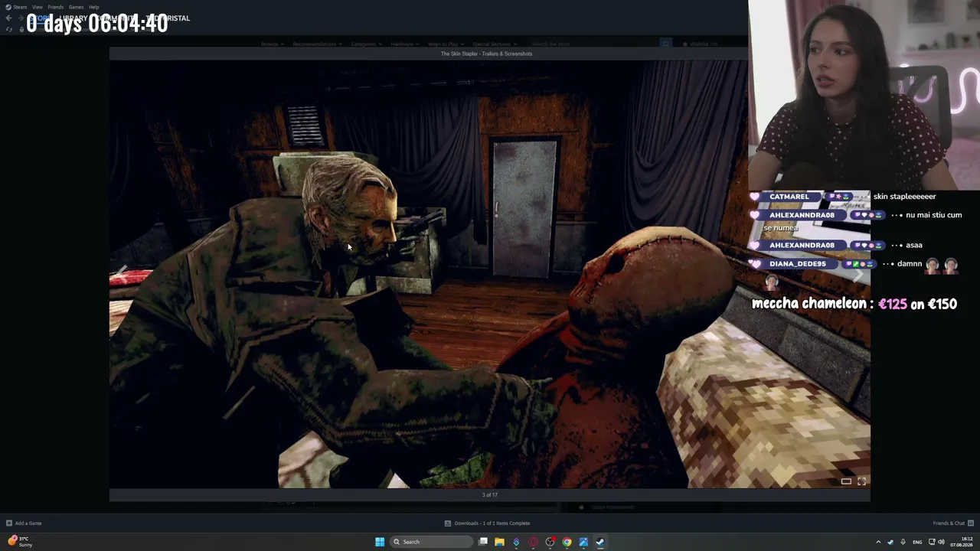Open the Opera browser taskbar icon

(533, 542)
